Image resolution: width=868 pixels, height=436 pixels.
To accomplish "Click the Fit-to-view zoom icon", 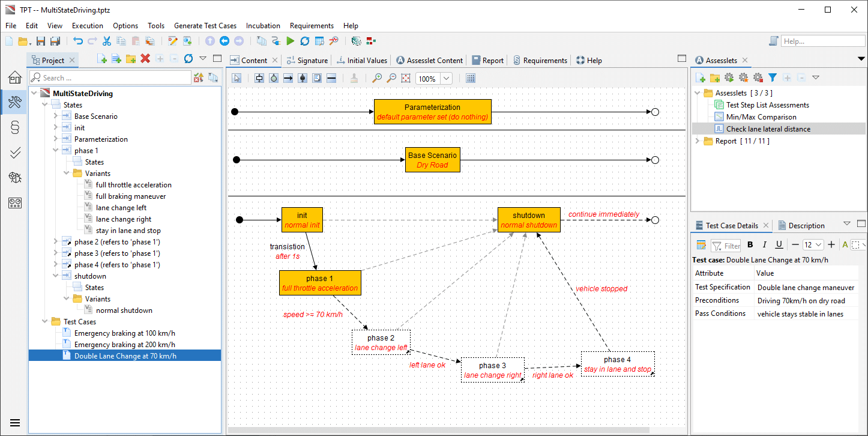I will (x=405, y=78).
